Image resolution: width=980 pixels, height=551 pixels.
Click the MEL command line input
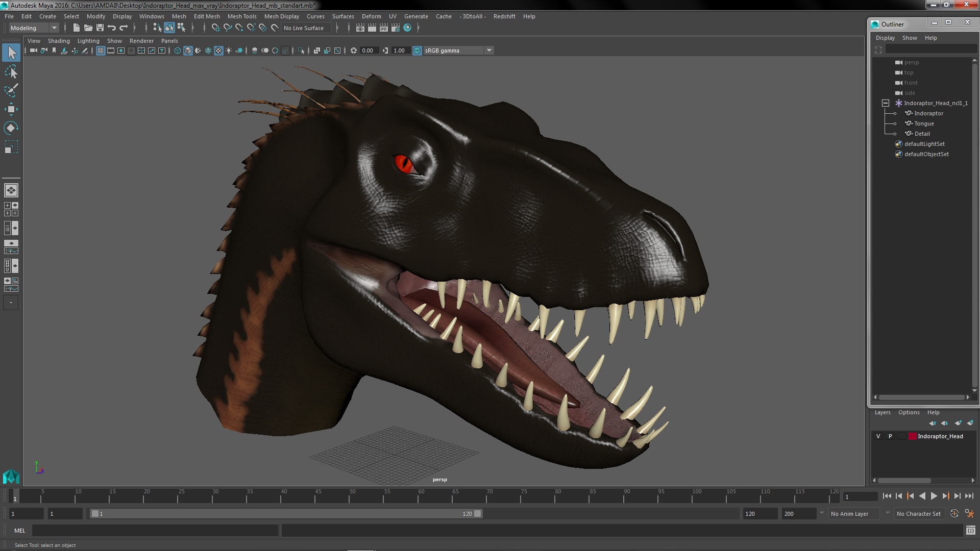click(155, 531)
